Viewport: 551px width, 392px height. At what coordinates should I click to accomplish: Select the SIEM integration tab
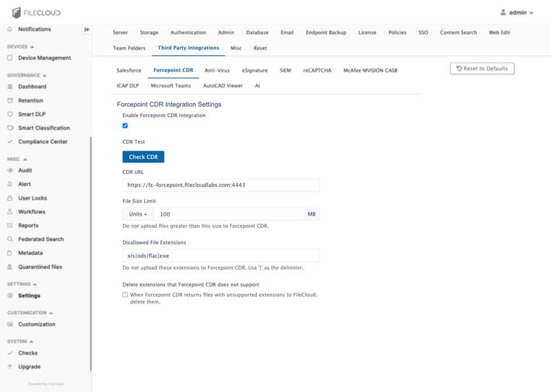pos(285,70)
